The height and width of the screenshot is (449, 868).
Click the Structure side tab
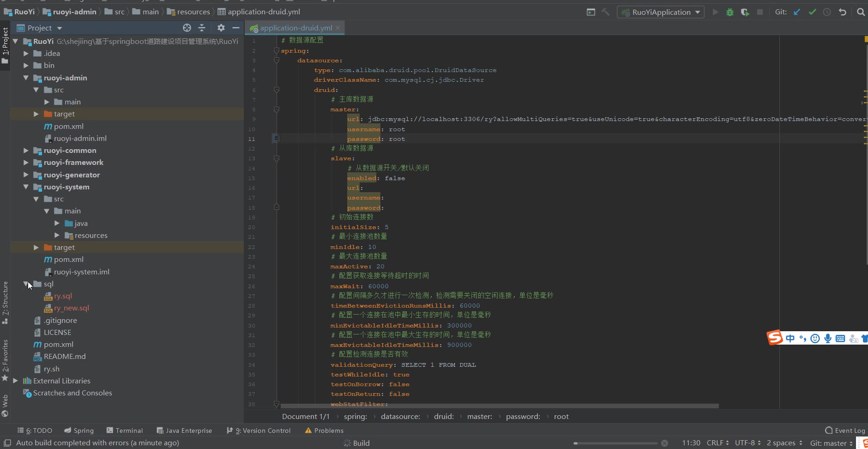coord(5,302)
